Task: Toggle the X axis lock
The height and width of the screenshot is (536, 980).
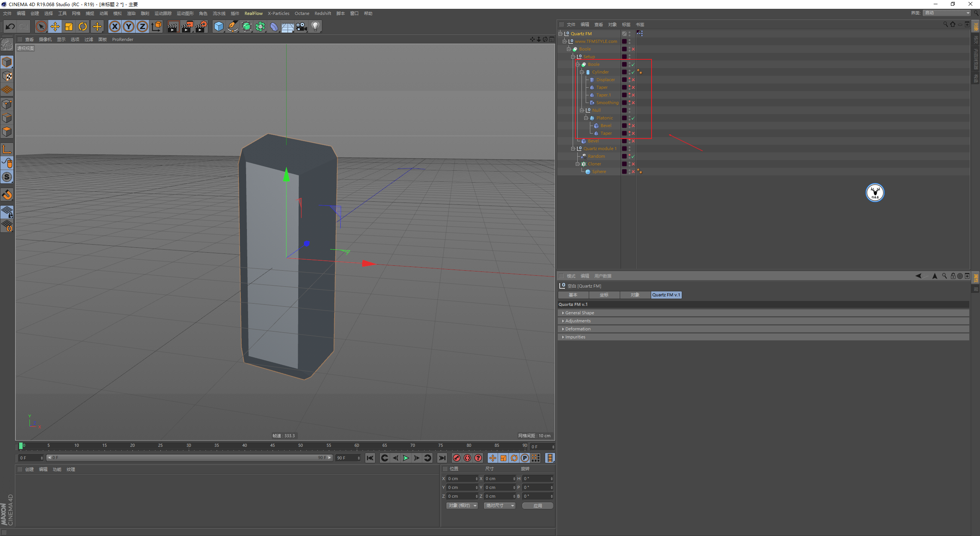Action: [x=114, y=26]
